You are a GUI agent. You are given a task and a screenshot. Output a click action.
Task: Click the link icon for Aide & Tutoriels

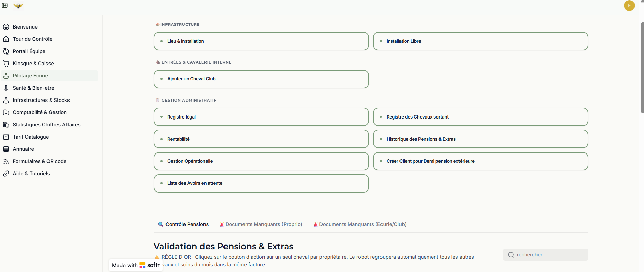(x=6, y=174)
